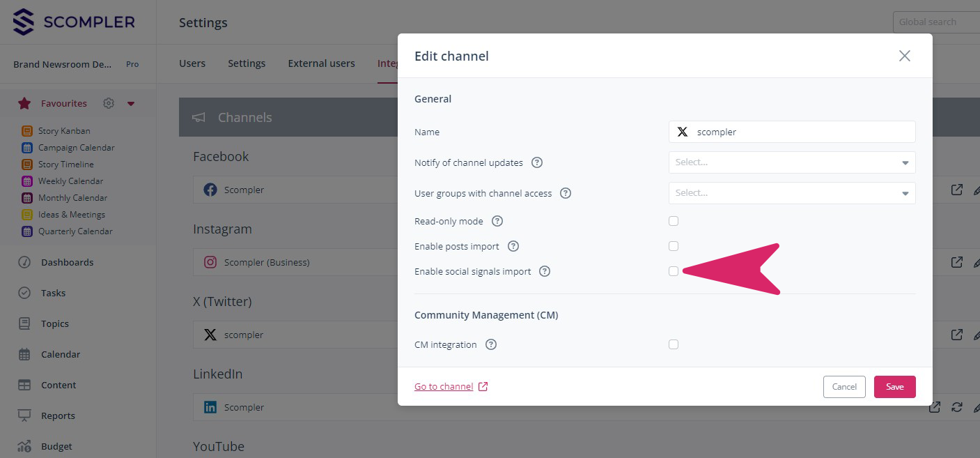Open User groups with channel access dropdown

pos(791,193)
